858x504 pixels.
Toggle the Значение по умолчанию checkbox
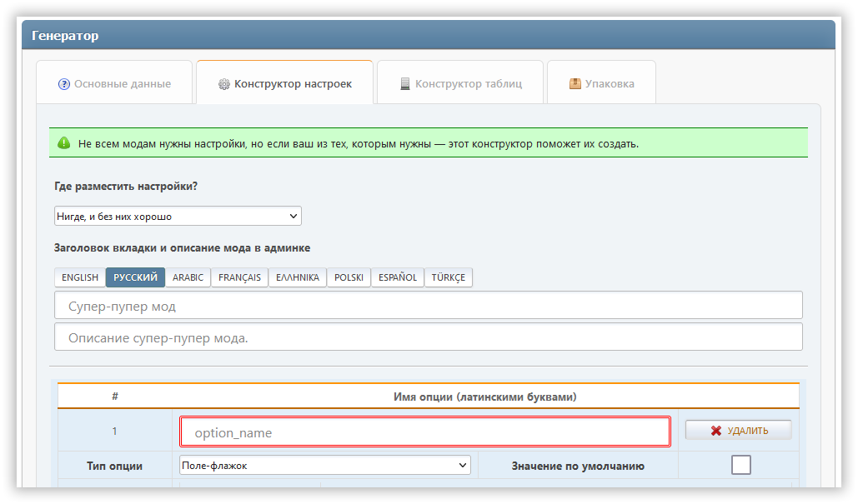click(x=740, y=465)
